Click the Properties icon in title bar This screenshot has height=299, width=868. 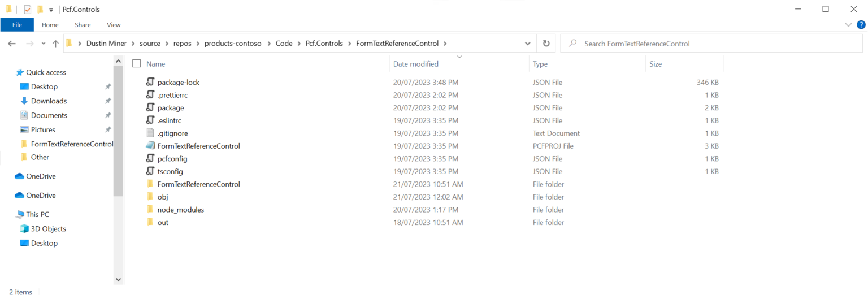pos(28,9)
